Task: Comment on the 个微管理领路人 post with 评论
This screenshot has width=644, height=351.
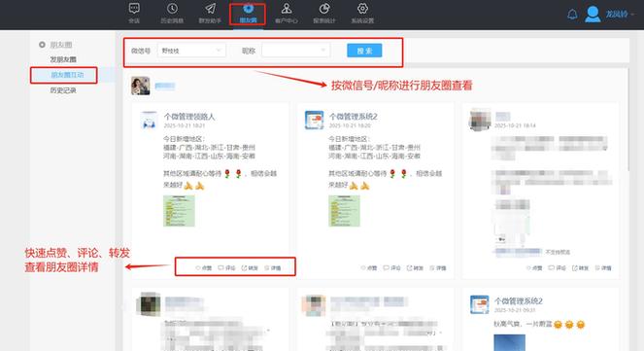Action: coord(226,268)
